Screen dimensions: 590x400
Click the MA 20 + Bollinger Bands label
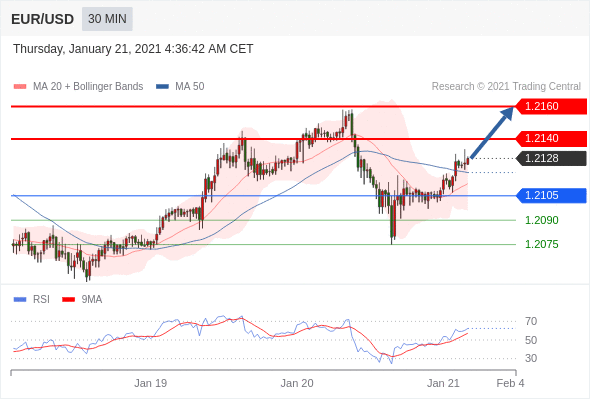coord(88,87)
